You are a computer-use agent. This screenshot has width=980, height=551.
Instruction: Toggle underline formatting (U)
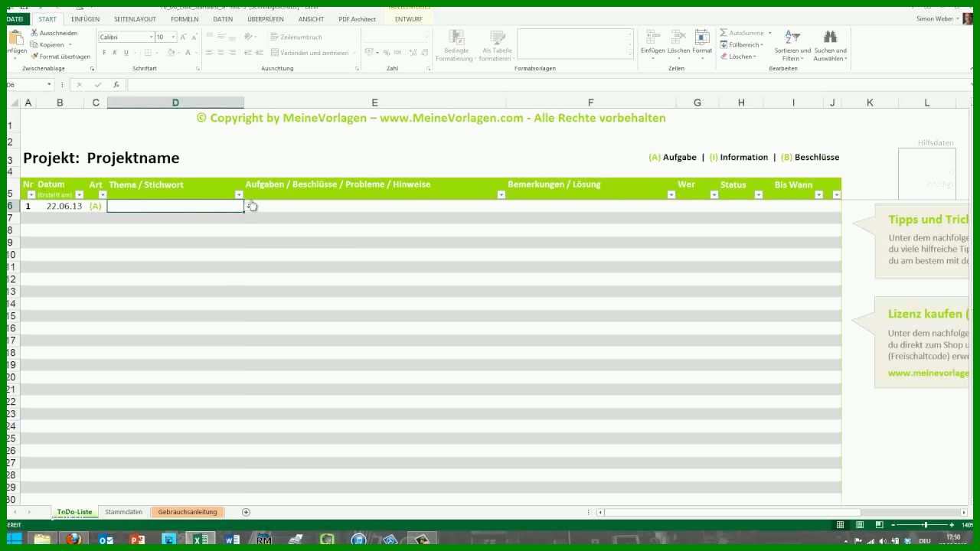point(126,53)
